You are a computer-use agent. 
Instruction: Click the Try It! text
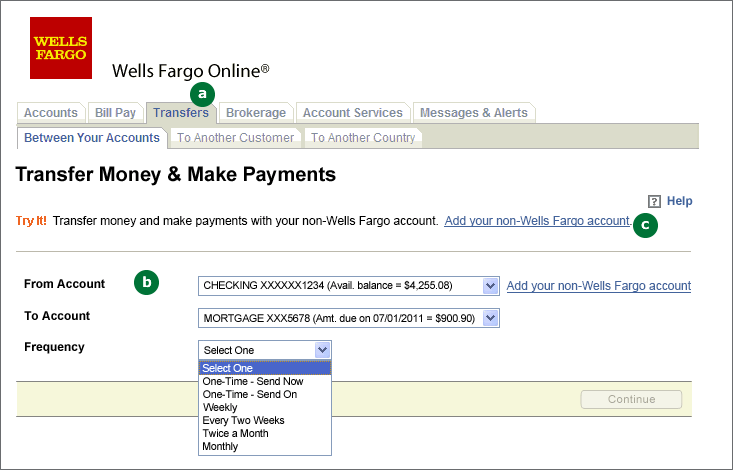[x=31, y=221]
